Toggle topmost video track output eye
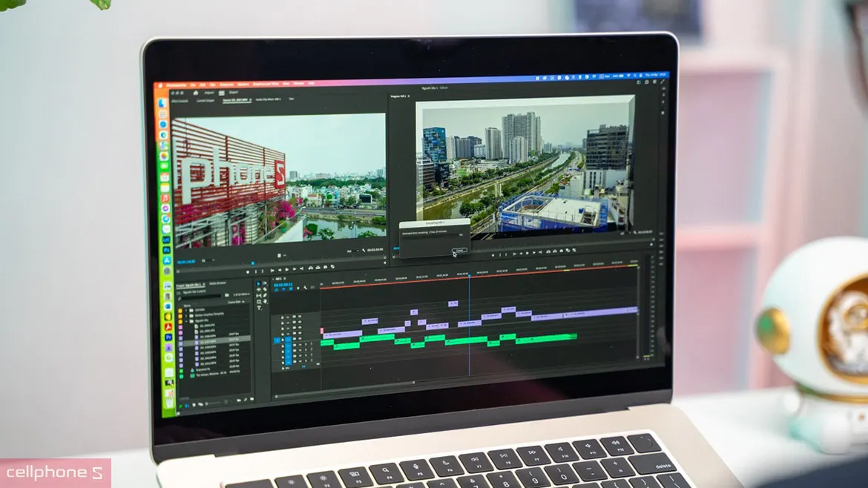The width and height of the screenshot is (868, 488). [x=300, y=317]
